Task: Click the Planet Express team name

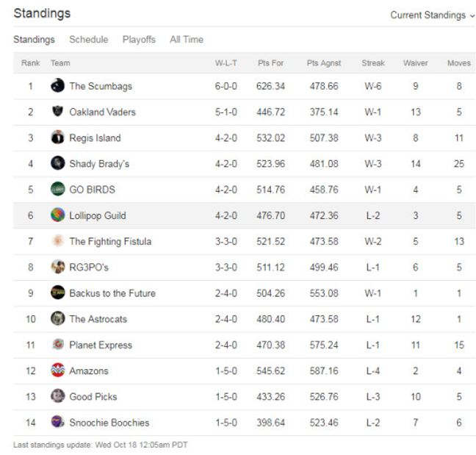Action: [101, 345]
